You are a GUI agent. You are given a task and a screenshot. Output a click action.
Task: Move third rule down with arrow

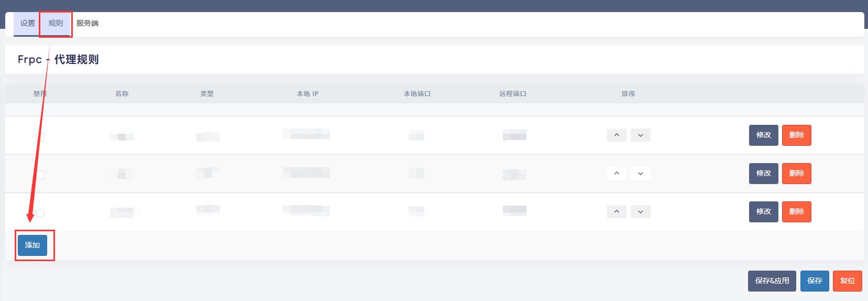pos(641,212)
